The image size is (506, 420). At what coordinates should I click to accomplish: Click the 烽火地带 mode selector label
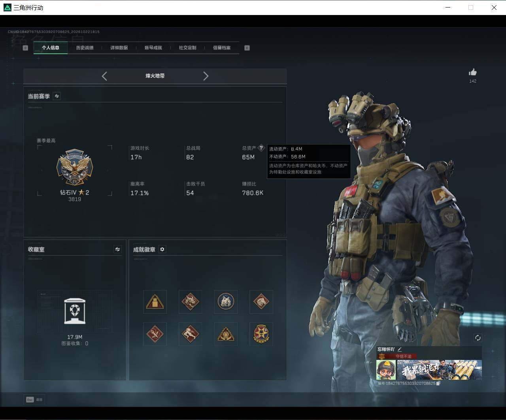(155, 76)
